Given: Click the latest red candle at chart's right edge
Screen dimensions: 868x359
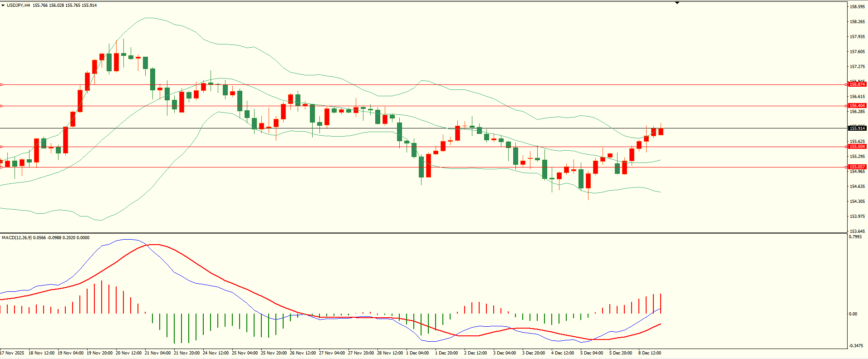Looking at the screenshot, I should click(661, 131).
